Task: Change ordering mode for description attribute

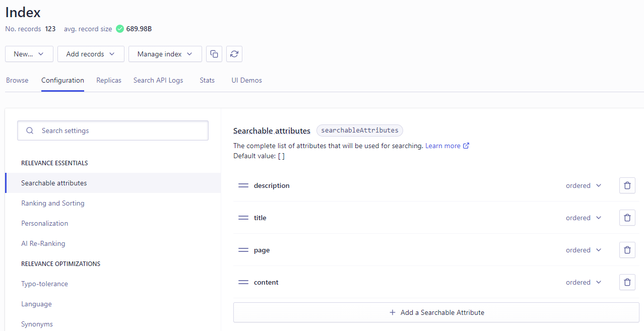Action: (x=584, y=185)
